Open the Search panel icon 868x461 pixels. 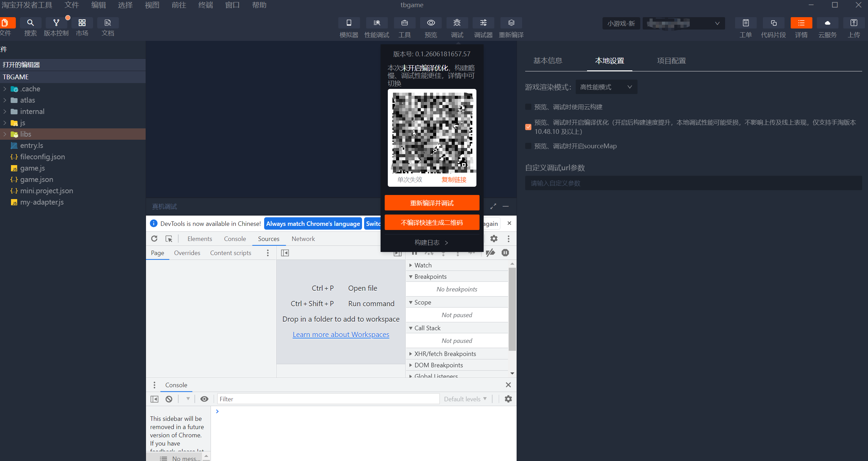pyautogui.click(x=31, y=23)
